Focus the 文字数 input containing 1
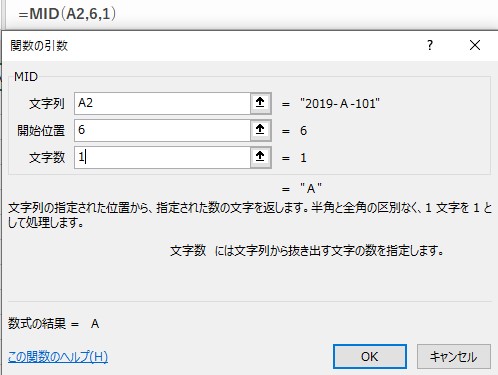This screenshot has height=375, width=498. [162, 157]
